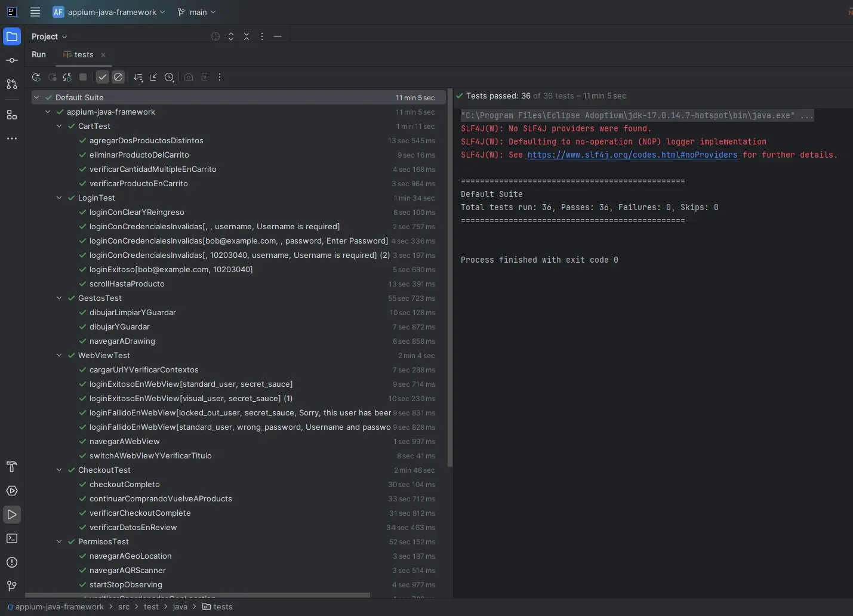Click src in the breadcrumb bar

(124, 606)
